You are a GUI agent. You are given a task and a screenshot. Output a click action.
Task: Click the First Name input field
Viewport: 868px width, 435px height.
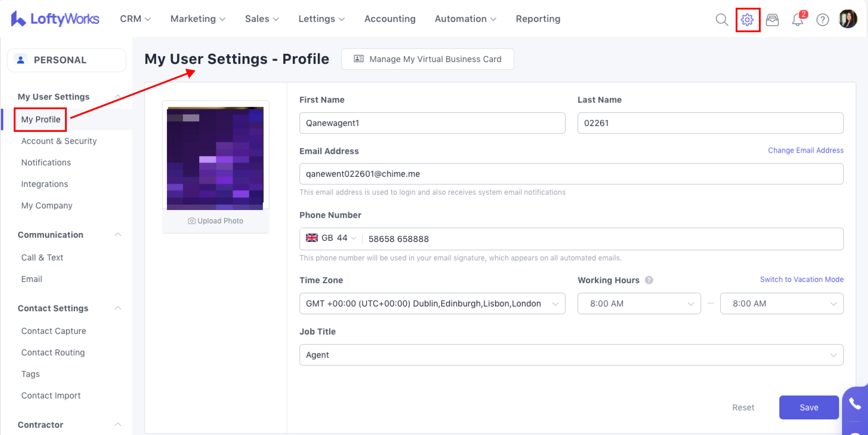432,123
